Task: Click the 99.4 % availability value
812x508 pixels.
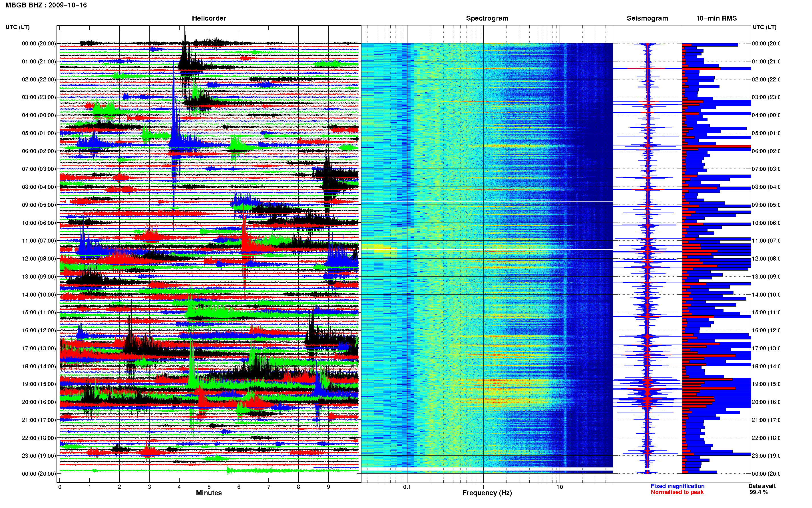Action: click(x=759, y=492)
